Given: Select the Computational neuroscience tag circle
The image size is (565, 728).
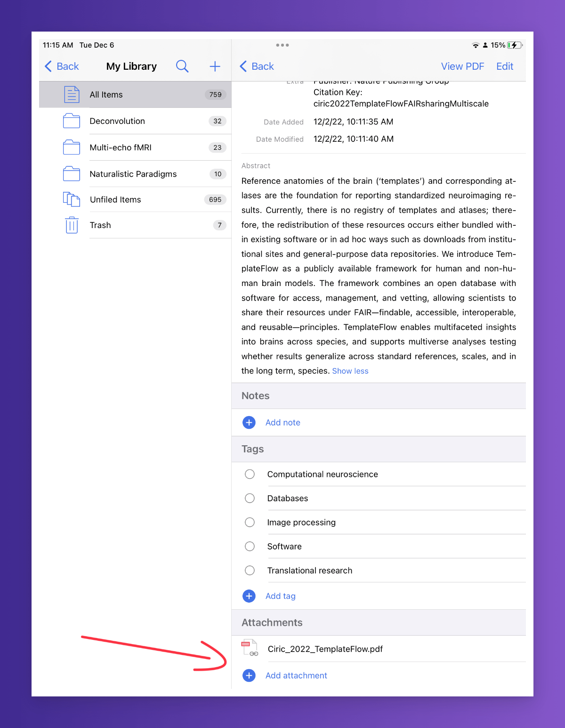Looking at the screenshot, I should tap(250, 474).
